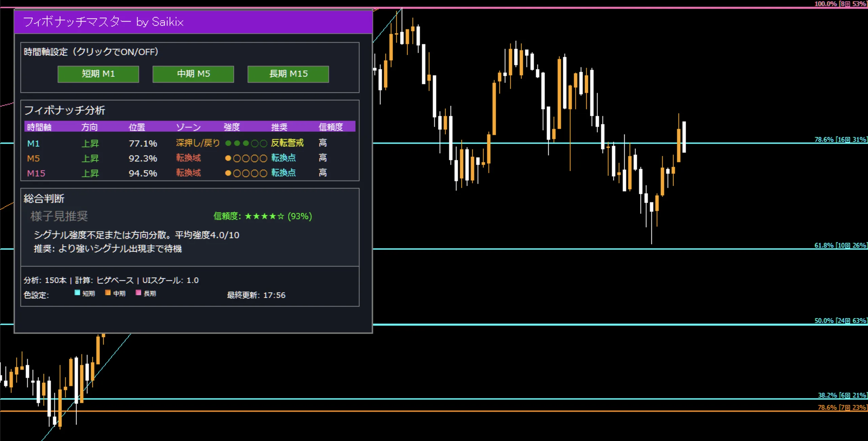Click the M1 row strength dots indicator
Screen dimensions: 868x441
click(x=246, y=143)
